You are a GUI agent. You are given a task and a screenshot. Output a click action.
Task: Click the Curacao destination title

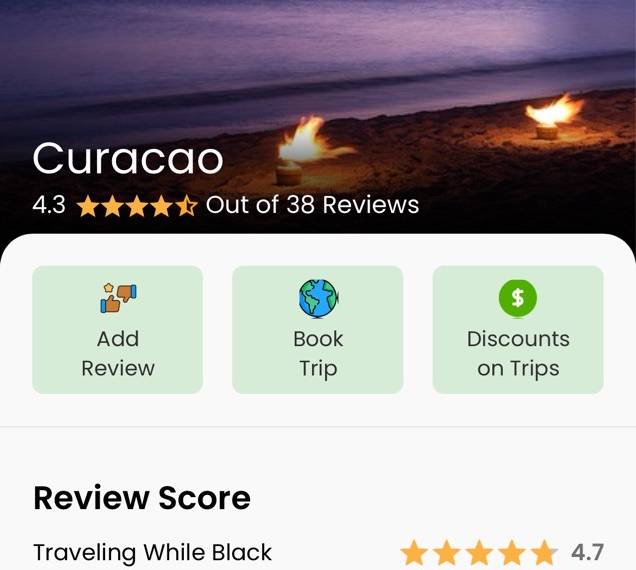(128, 158)
